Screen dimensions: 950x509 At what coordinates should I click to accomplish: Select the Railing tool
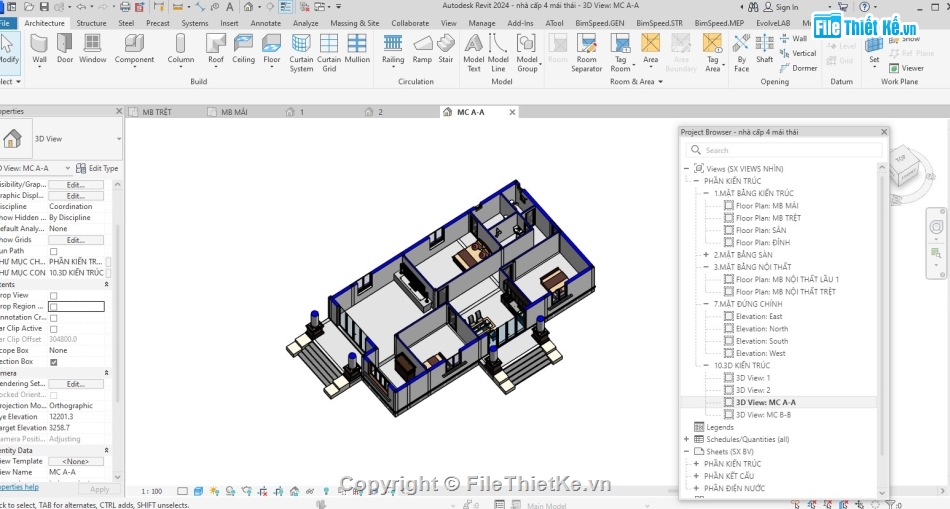tap(393, 49)
